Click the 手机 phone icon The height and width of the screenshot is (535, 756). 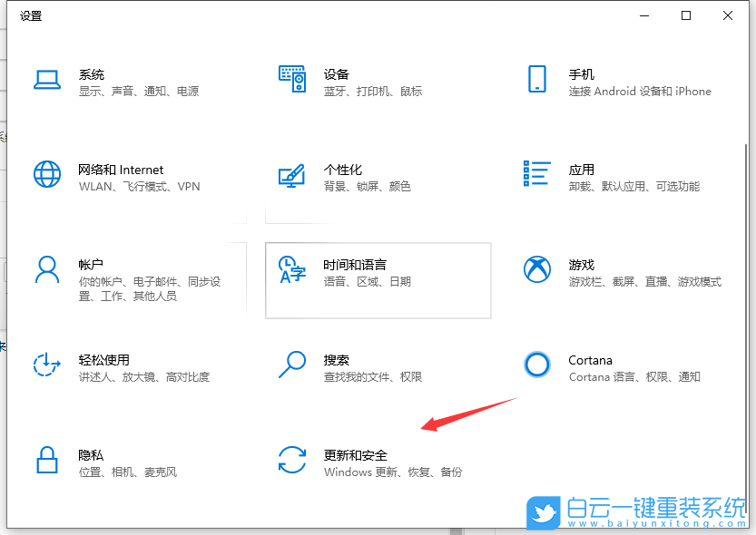tap(537, 80)
